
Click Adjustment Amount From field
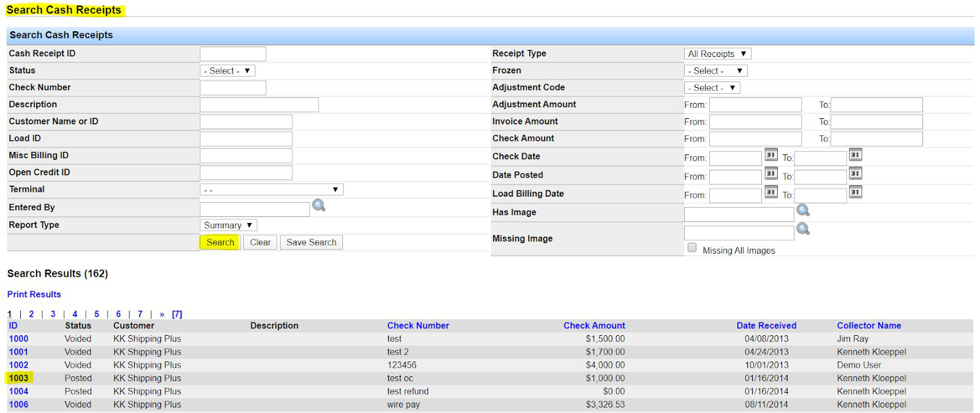755,105
